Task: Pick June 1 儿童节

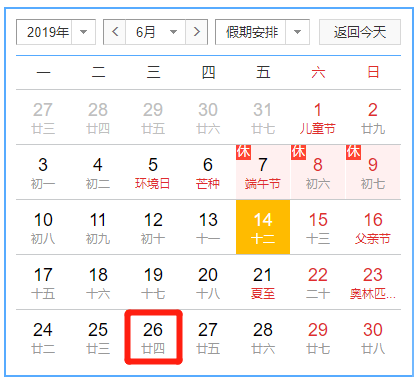Action: (x=318, y=117)
